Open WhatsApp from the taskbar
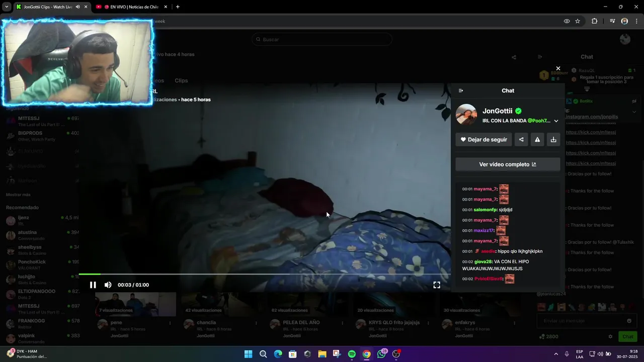This screenshot has height=362, width=644. (x=381, y=354)
